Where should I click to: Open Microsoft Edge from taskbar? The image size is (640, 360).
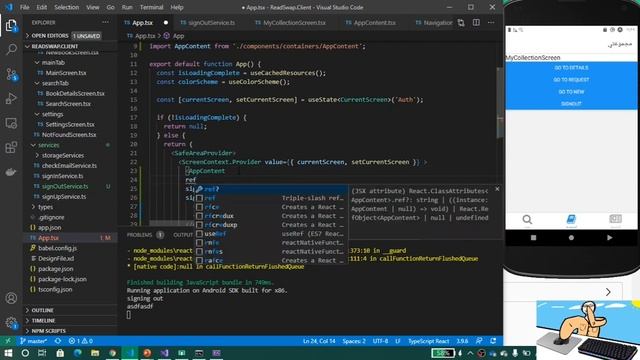coord(77,353)
